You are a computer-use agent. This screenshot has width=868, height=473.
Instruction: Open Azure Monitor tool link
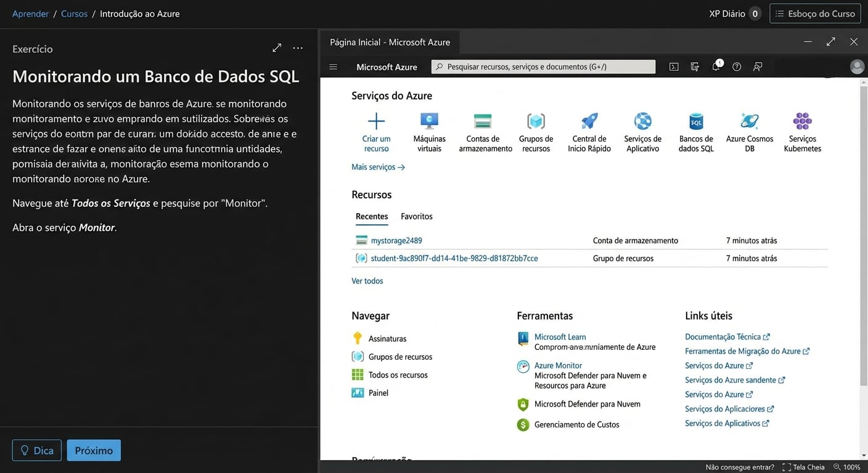pyautogui.click(x=558, y=365)
